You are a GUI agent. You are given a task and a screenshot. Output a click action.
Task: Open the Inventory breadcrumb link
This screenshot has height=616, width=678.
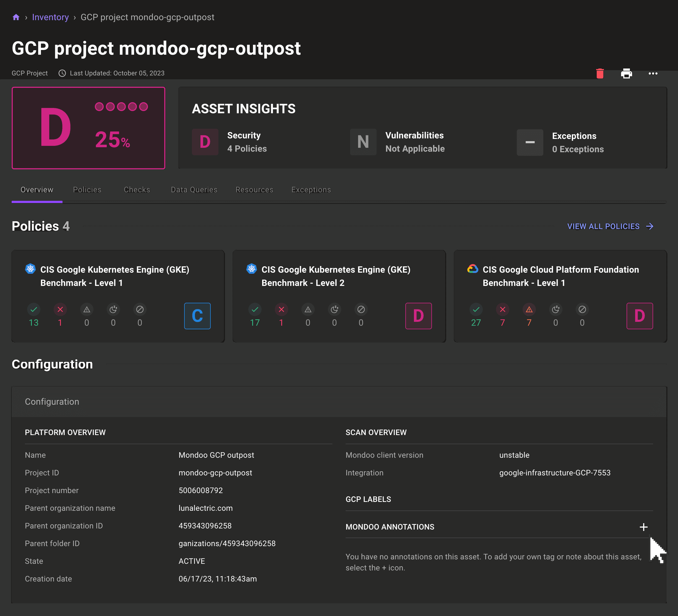click(x=50, y=17)
